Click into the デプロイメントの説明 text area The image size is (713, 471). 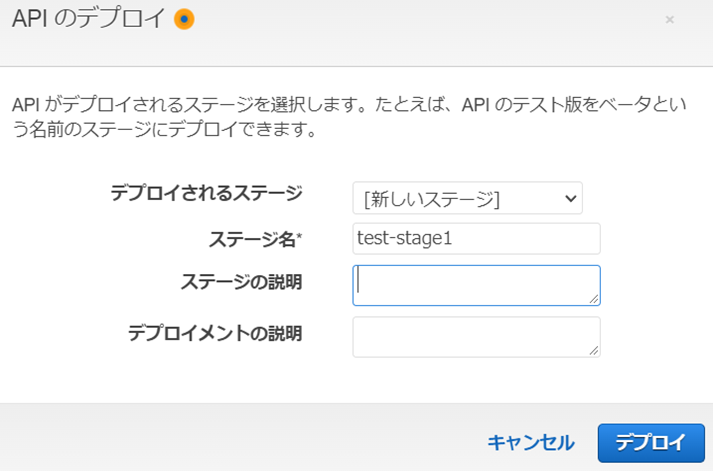pyautogui.click(x=476, y=336)
